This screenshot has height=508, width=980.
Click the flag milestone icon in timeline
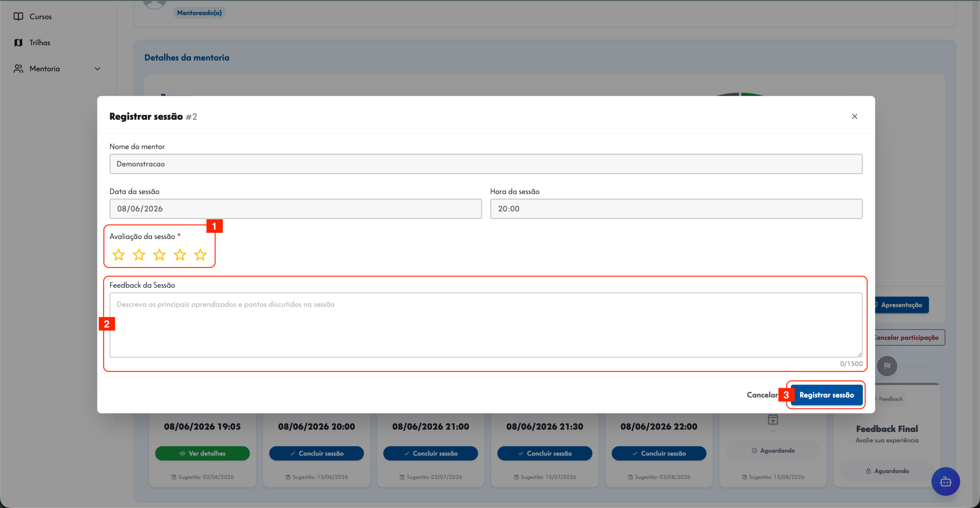point(887,366)
